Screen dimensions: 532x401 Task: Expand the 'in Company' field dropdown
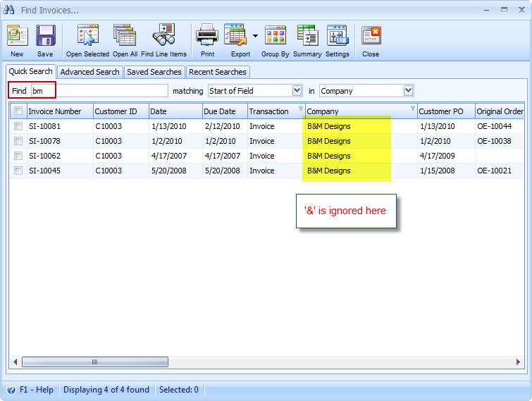pos(408,91)
